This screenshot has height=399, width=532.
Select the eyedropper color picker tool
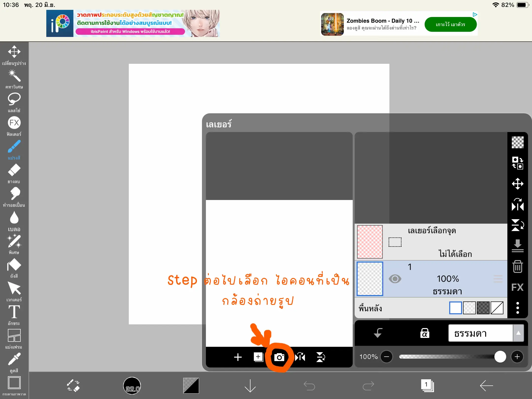point(14,359)
